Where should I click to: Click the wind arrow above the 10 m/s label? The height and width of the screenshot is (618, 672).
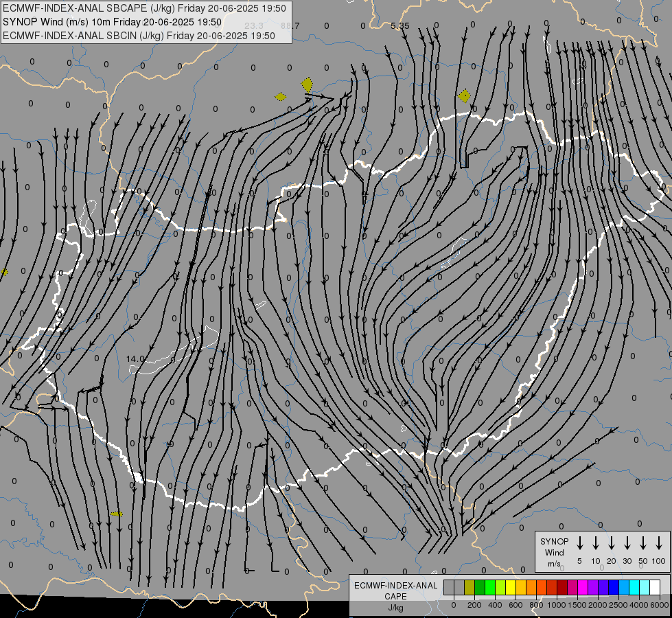[595, 542]
